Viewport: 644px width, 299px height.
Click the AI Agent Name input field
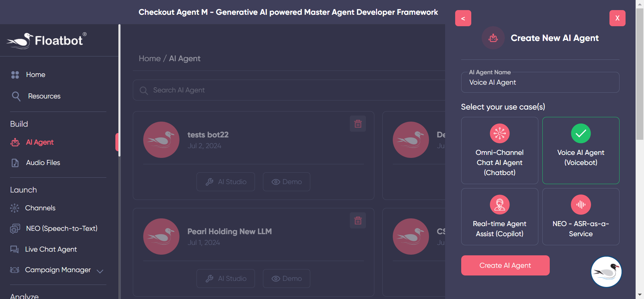click(540, 82)
